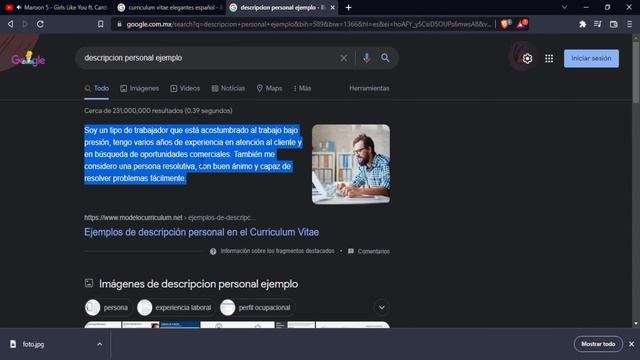This screenshot has height=360, width=640.
Task: Open Brave Rewards triangle icon
Action: tap(522, 24)
